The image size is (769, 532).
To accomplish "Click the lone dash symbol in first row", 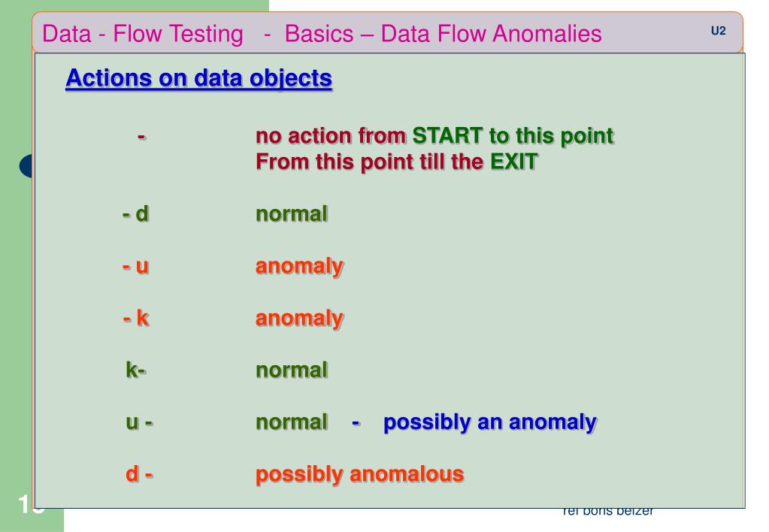I will 141,136.
